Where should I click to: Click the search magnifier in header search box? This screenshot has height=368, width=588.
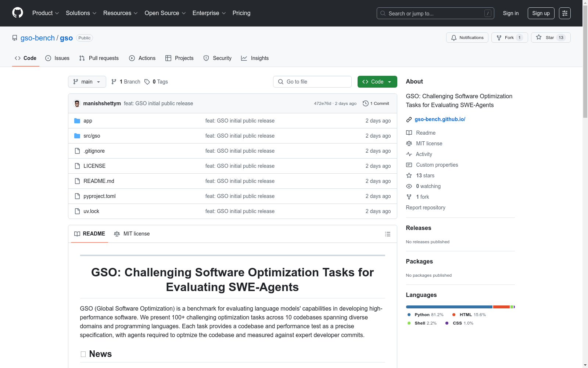[x=383, y=14]
